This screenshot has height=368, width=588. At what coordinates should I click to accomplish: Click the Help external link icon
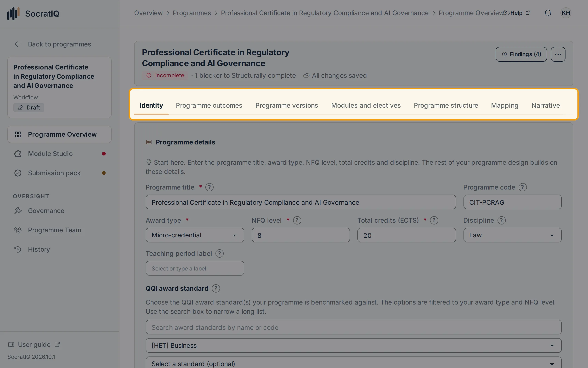[528, 13]
